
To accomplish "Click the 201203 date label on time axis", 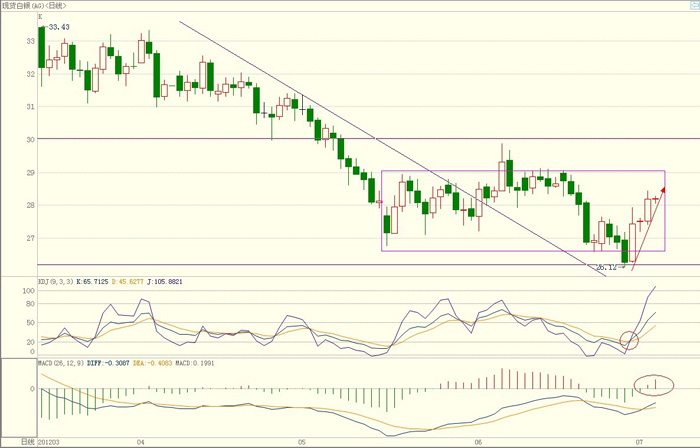I will [48, 442].
